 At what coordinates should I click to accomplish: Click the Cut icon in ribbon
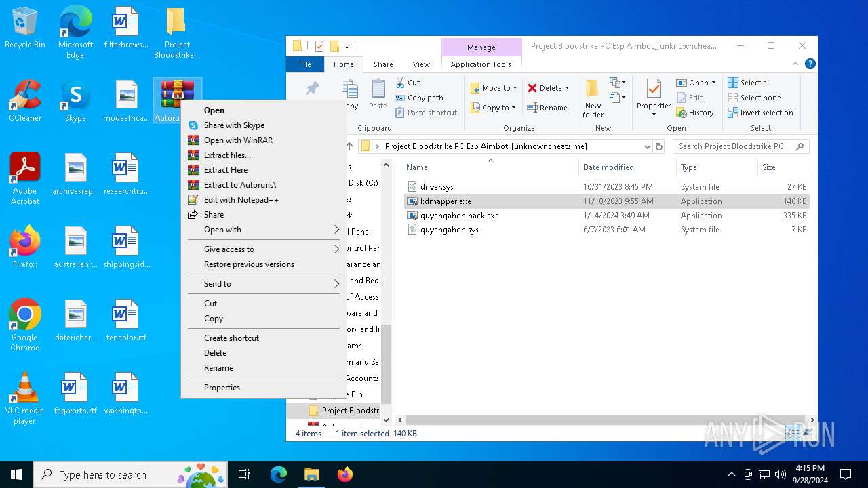tap(408, 83)
